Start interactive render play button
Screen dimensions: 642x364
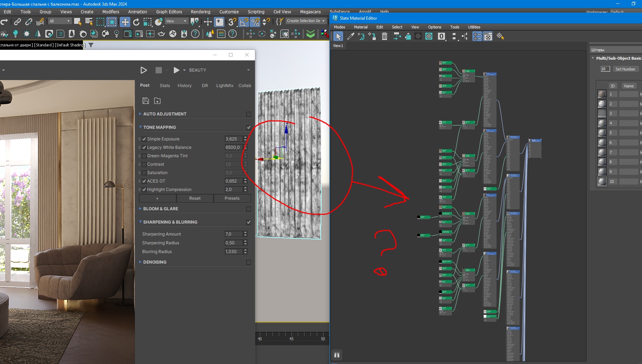click(x=144, y=70)
